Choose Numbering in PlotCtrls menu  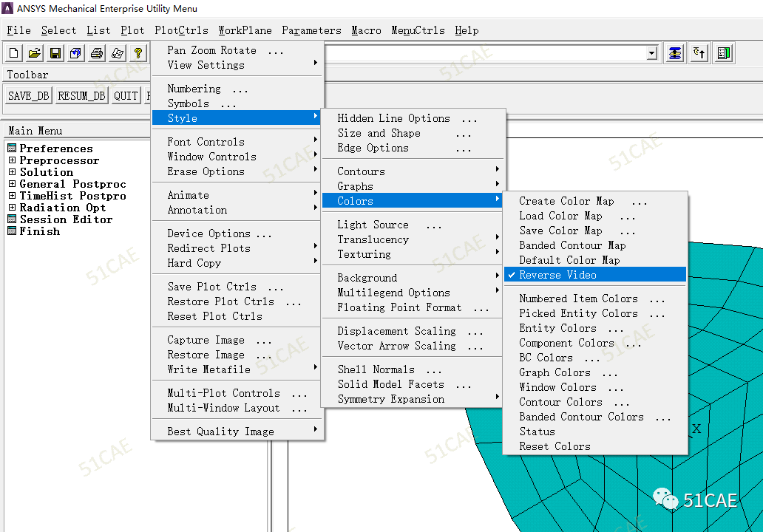click(x=237, y=89)
